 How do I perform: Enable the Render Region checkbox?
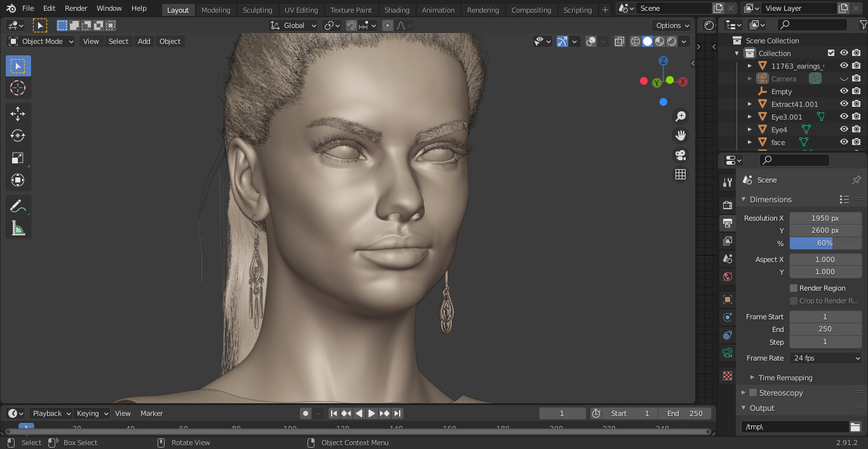794,288
